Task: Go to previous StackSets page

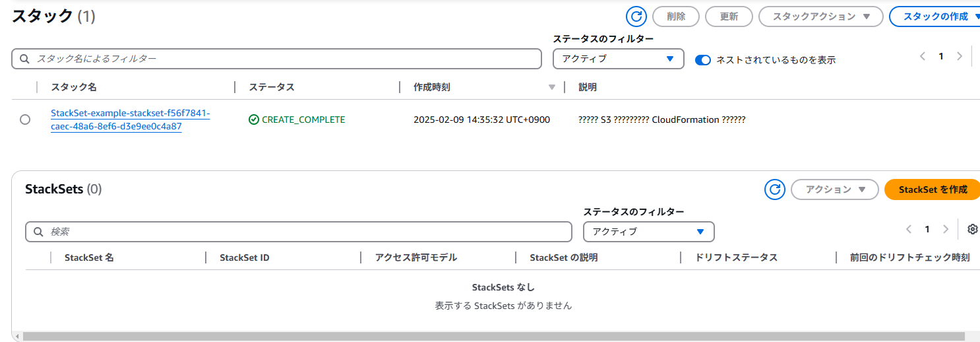Action: point(909,229)
